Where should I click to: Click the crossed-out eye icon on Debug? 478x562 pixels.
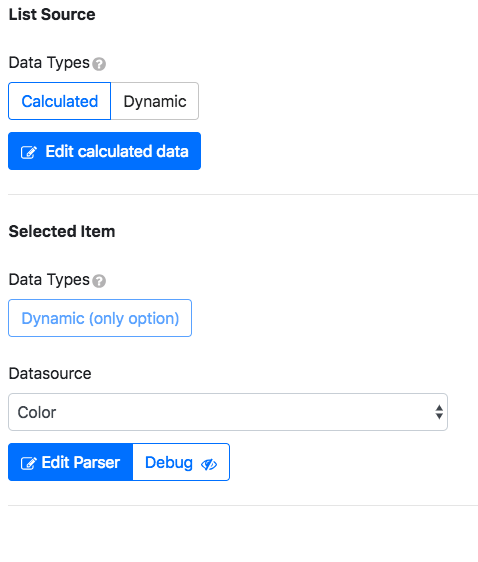coord(209,464)
